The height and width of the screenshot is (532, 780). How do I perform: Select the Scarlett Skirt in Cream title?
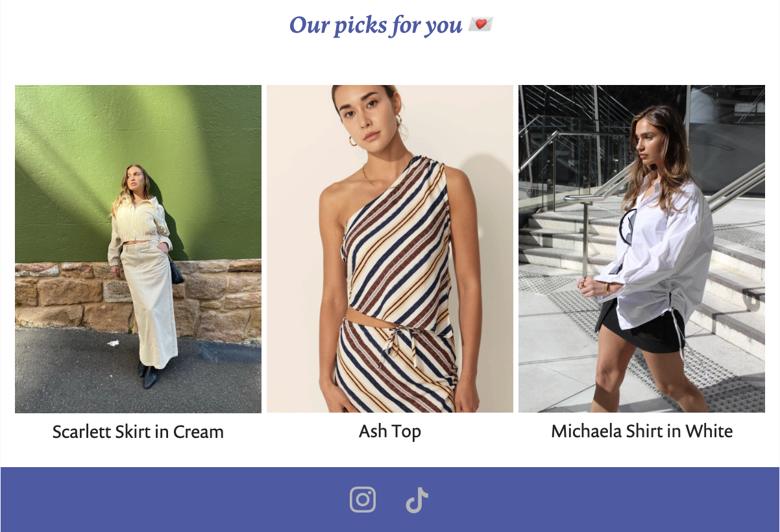pyautogui.click(x=138, y=432)
